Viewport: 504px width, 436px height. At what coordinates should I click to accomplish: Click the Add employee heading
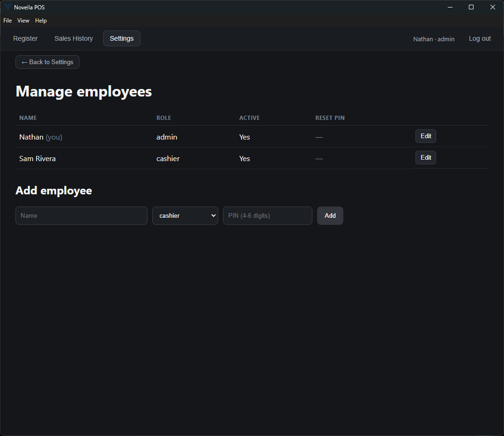click(54, 191)
